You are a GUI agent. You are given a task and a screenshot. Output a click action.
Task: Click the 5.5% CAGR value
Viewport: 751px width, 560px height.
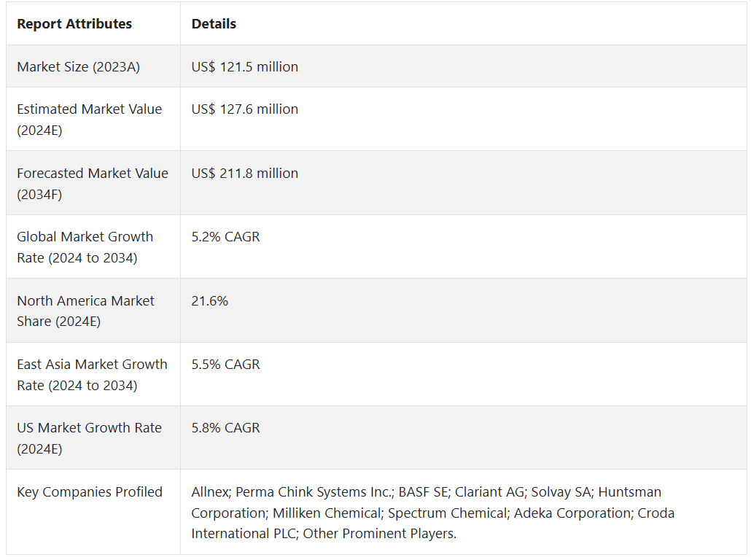225,364
